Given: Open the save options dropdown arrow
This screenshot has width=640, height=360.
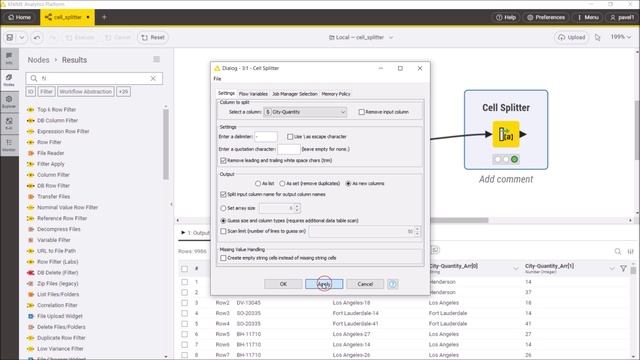Looking at the screenshot, I should tap(22, 38).
